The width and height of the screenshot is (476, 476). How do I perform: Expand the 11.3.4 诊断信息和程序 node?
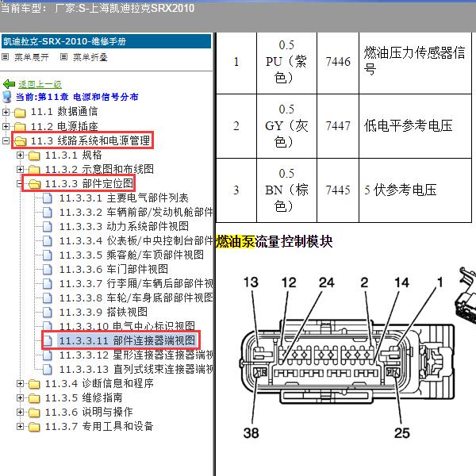point(20,383)
